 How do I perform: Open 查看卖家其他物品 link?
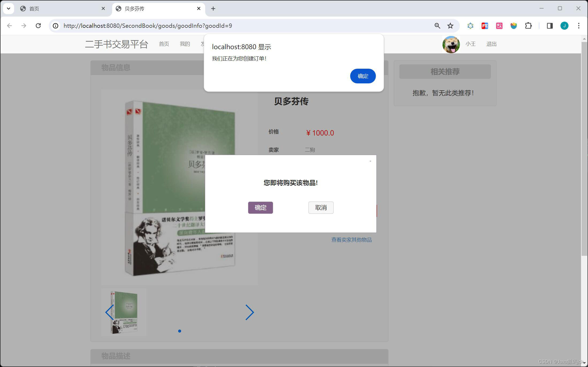tap(351, 240)
